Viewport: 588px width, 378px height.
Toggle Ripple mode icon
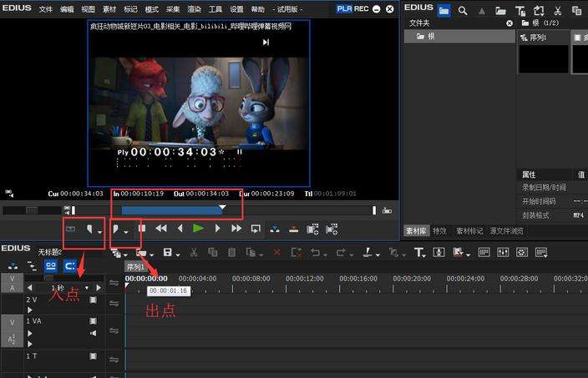coord(33,266)
